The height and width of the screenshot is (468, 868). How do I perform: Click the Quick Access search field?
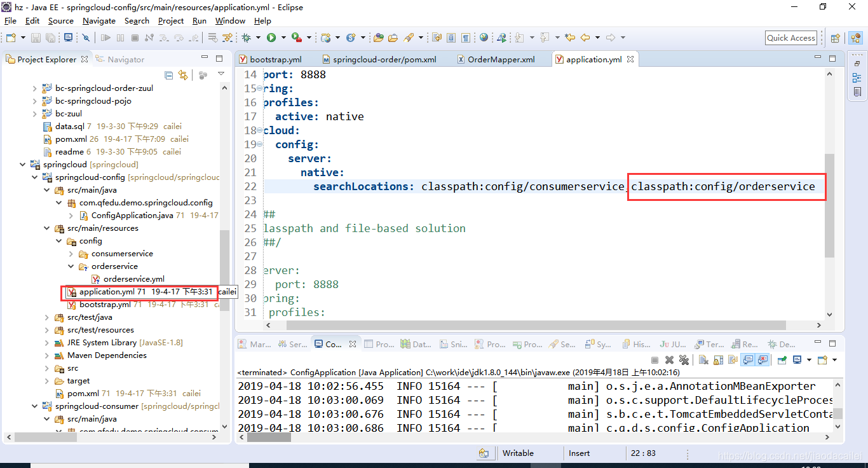[x=791, y=38]
